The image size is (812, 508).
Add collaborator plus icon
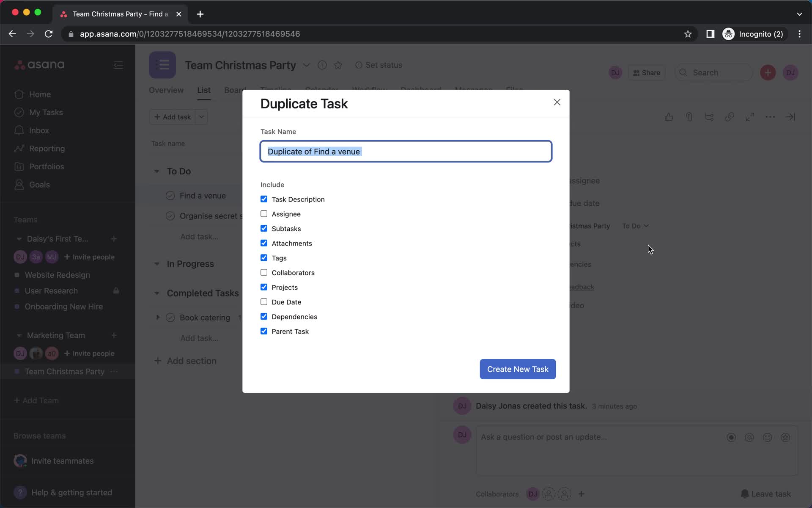click(582, 494)
